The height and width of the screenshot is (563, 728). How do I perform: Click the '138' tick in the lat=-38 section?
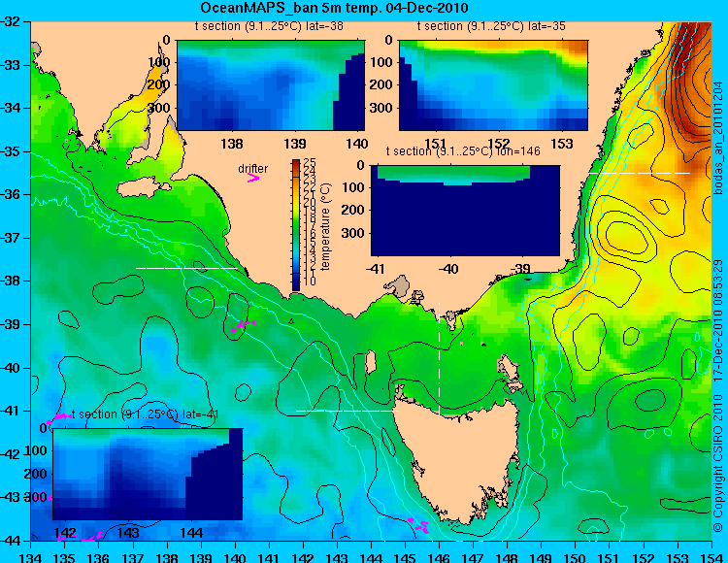tap(232, 144)
